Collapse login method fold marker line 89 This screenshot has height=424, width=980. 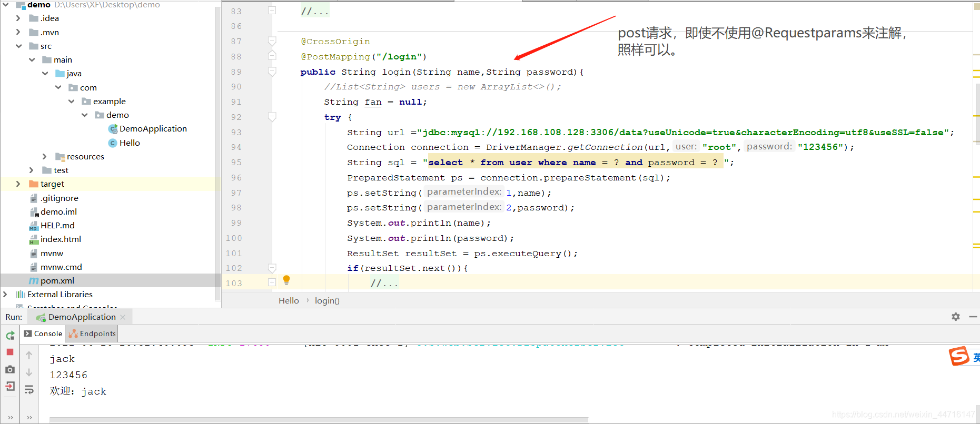click(x=272, y=72)
